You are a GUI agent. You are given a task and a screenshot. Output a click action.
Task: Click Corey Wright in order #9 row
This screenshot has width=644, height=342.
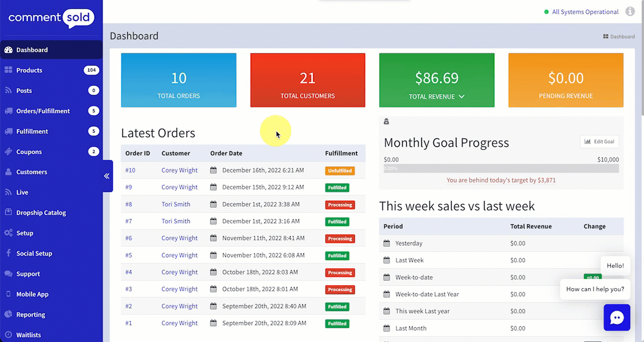pos(179,187)
